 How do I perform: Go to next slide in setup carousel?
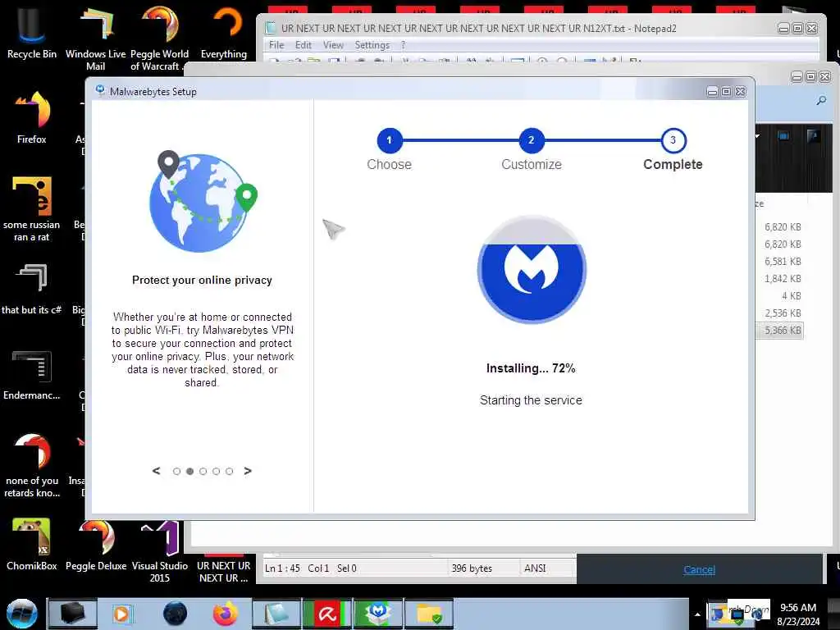tap(248, 471)
